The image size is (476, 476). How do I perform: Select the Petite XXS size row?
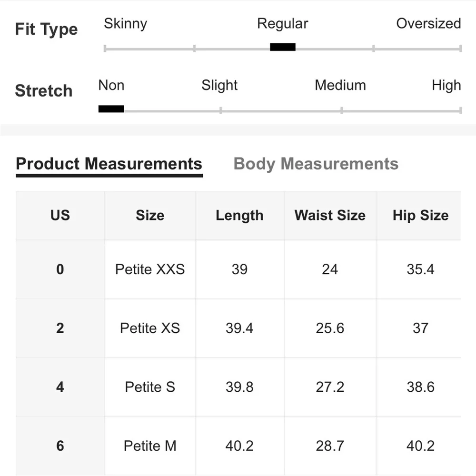coord(150,269)
